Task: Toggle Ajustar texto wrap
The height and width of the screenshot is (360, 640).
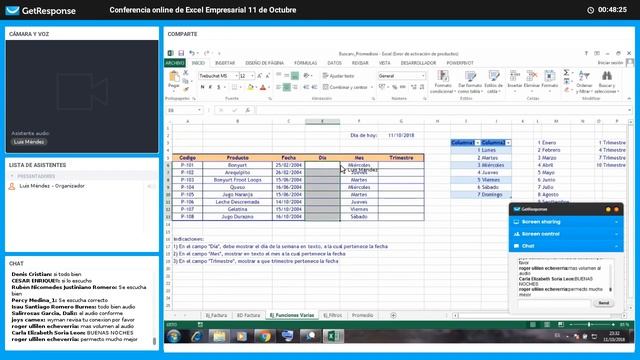Action: coord(338,76)
